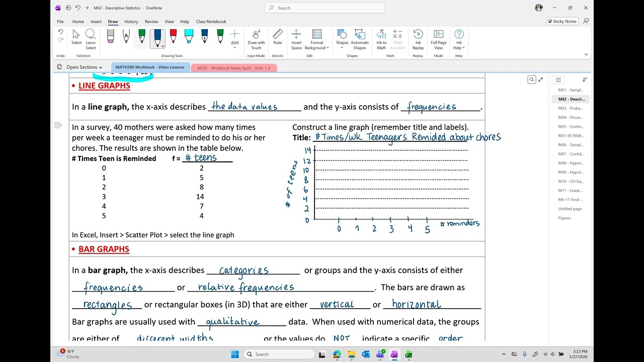Image resolution: width=644 pixels, height=362 pixels.
Task: Activate the Lasso Select tool
Action: coord(91,39)
